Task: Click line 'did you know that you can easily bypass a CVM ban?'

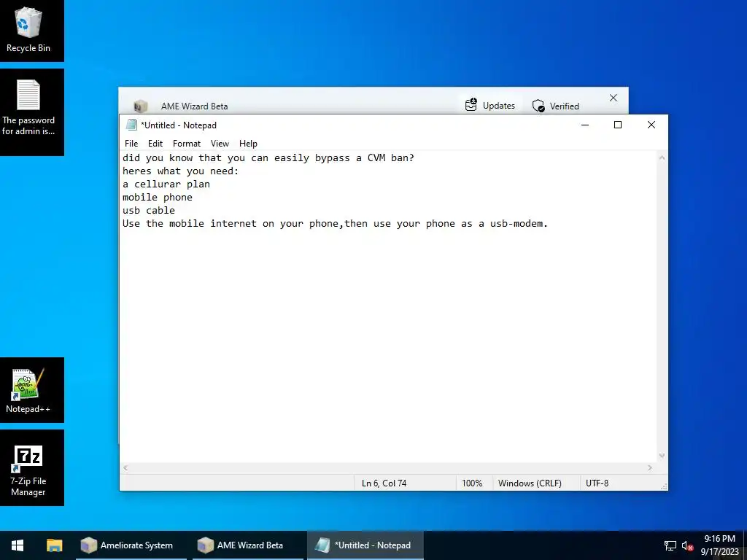Action: point(268,158)
